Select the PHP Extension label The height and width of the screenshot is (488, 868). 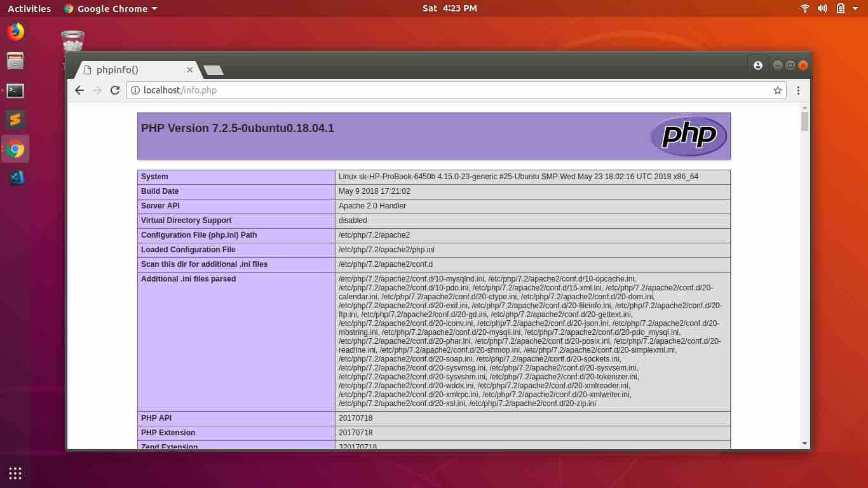(x=168, y=433)
